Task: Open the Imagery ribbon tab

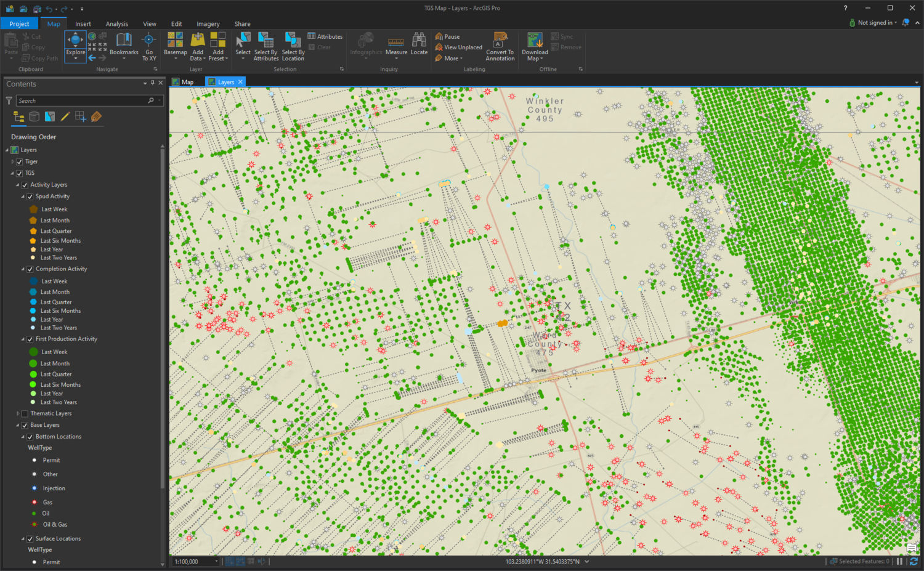Action: coord(208,24)
